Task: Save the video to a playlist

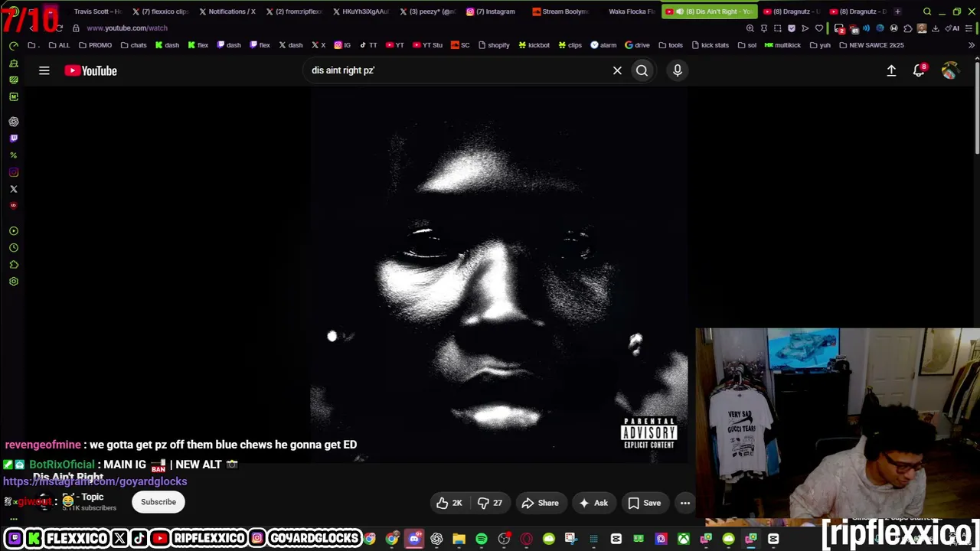Action: tap(645, 503)
